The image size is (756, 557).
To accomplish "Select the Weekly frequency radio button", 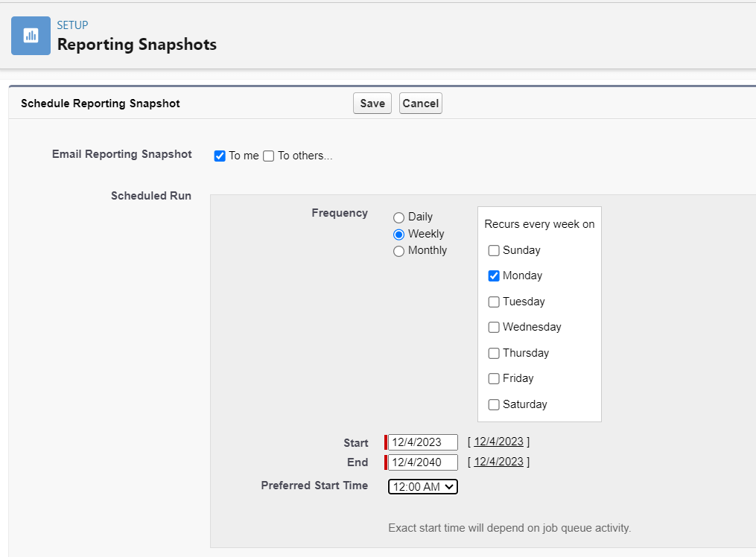I will pos(399,234).
